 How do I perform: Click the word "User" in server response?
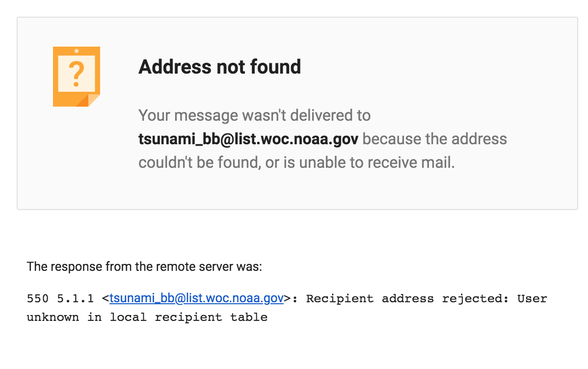point(532,299)
